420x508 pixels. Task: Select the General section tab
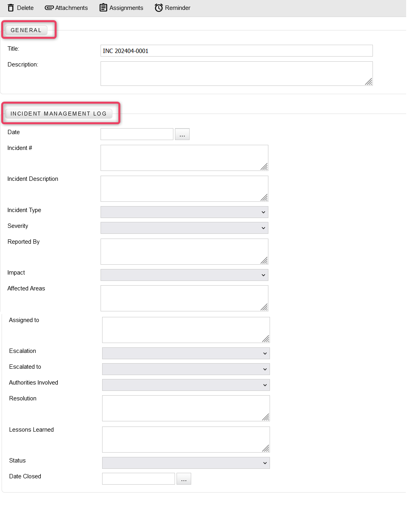click(x=26, y=30)
